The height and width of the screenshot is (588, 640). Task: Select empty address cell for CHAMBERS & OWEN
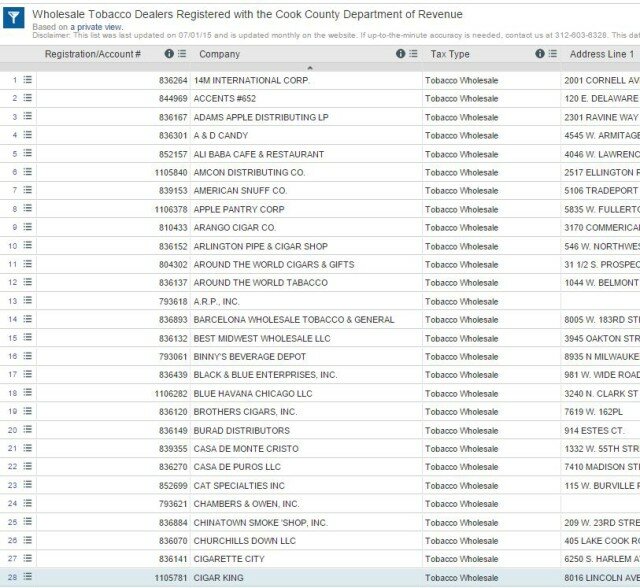click(601, 504)
